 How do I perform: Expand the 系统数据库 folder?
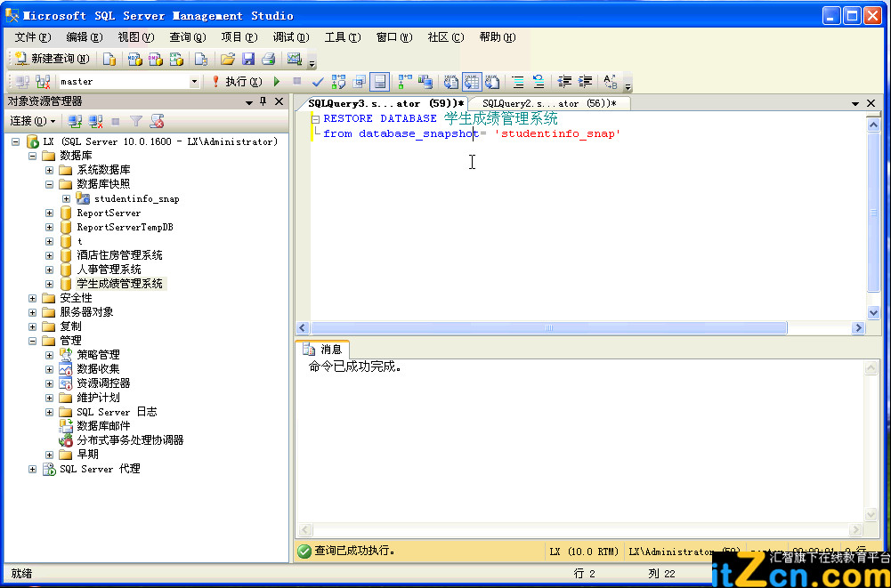coord(50,170)
